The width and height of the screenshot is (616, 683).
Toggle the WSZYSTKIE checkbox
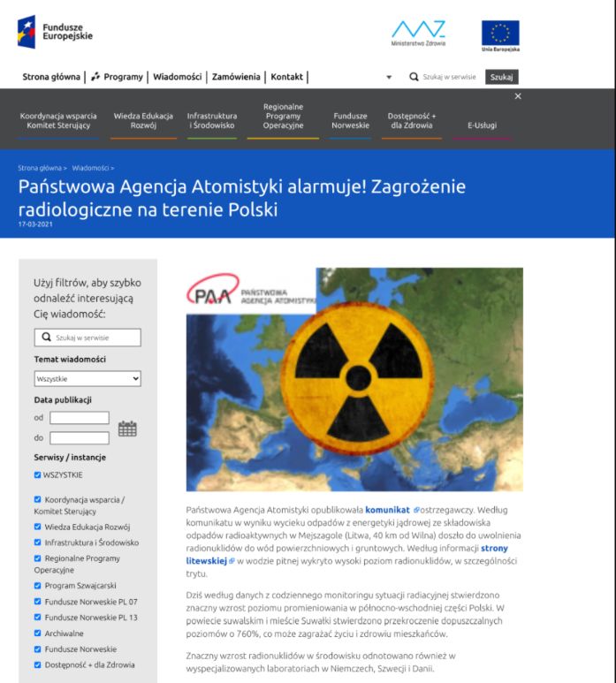coord(37,474)
